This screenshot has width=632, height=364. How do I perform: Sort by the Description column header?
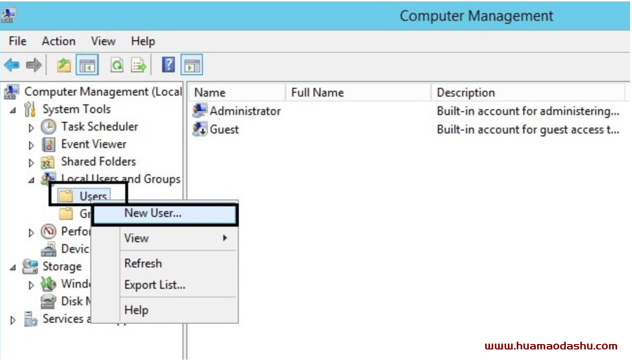click(x=465, y=93)
